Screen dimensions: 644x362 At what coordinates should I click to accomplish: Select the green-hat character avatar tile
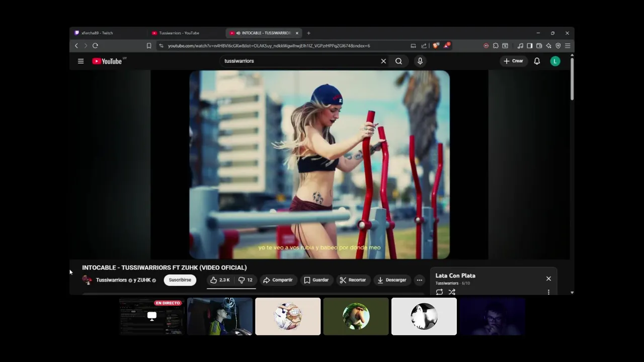tap(356, 316)
